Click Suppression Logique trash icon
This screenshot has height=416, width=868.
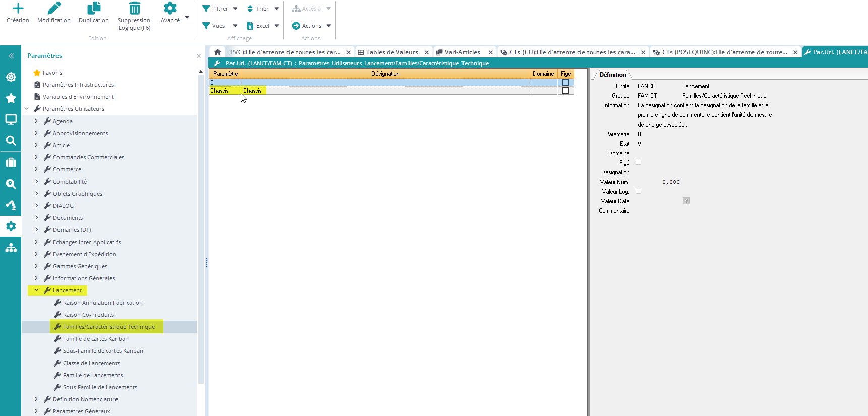point(134,9)
